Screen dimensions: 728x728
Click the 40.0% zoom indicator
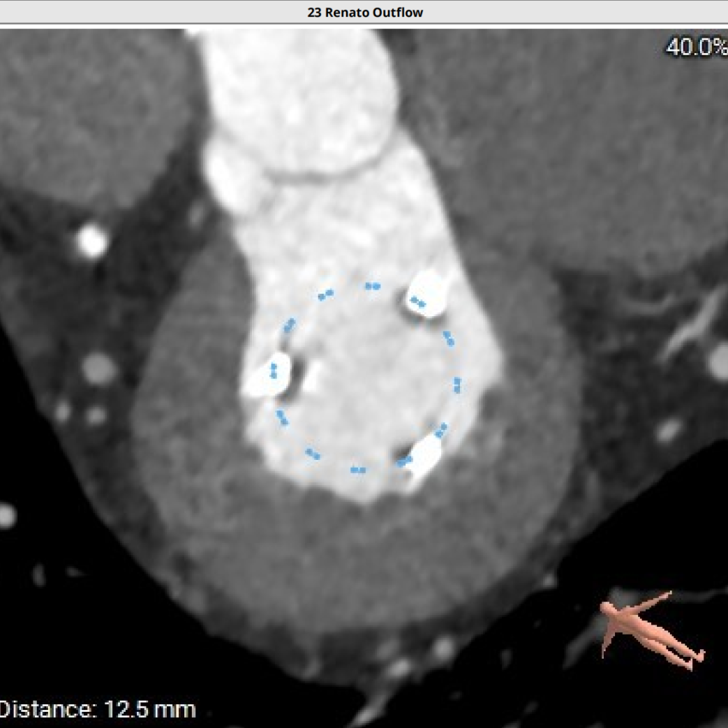[x=695, y=47]
